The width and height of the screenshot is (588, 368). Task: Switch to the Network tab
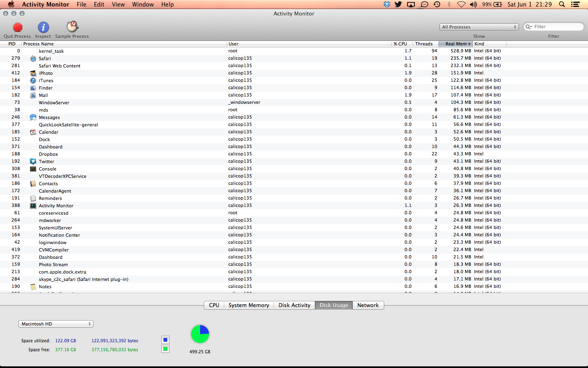[368, 305]
